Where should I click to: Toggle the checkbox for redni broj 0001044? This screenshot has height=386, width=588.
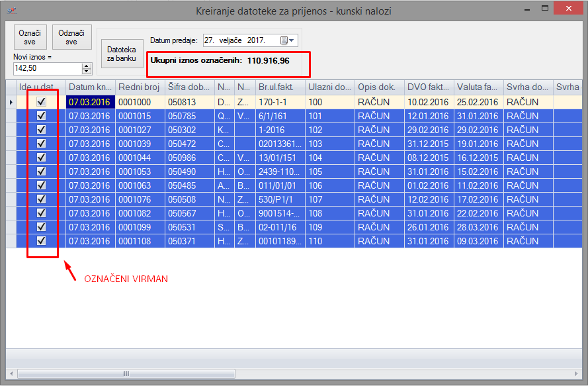tap(42, 158)
